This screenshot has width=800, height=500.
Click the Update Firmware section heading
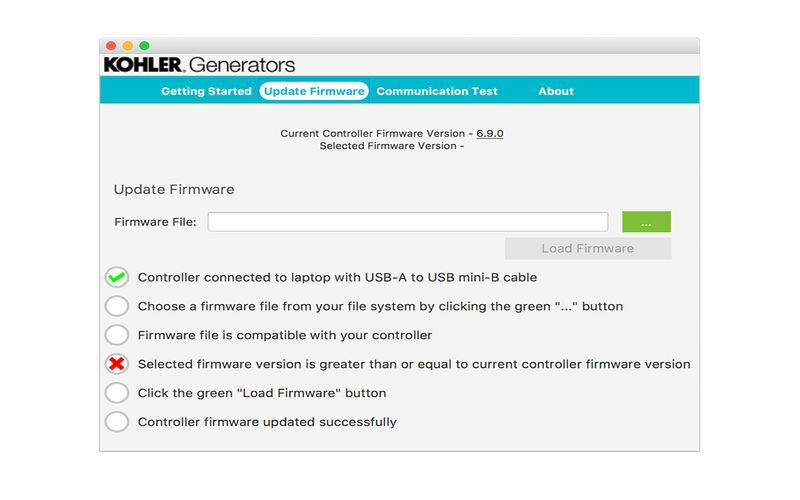click(174, 189)
